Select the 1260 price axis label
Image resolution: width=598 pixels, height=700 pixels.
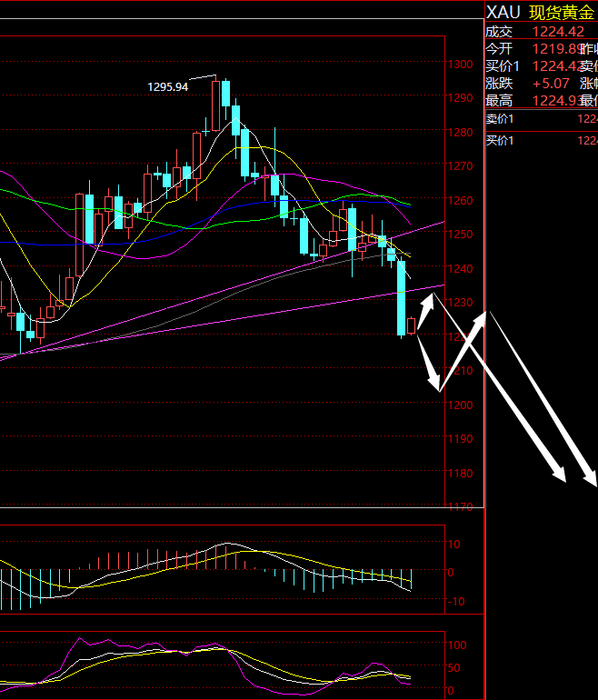(x=460, y=200)
